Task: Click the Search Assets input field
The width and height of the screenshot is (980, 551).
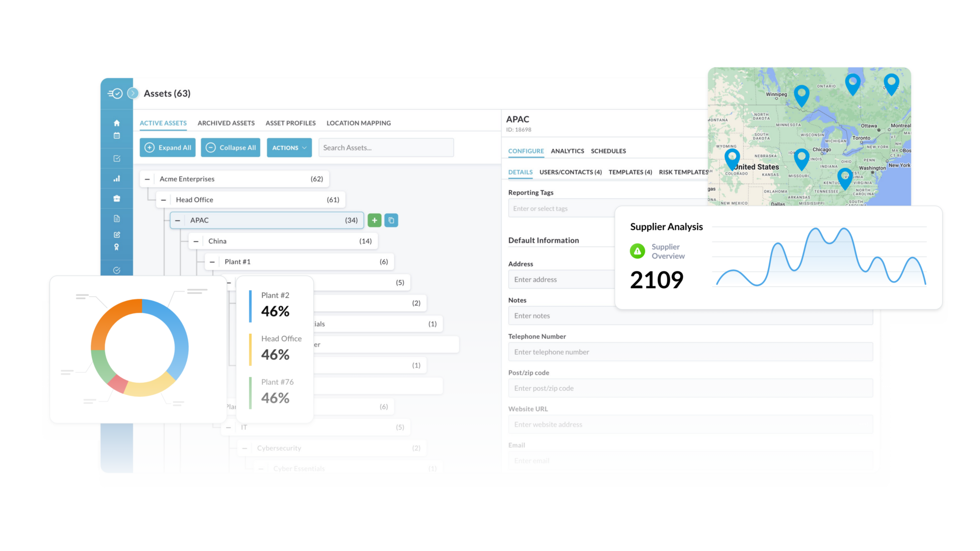Action: [x=386, y=147]
